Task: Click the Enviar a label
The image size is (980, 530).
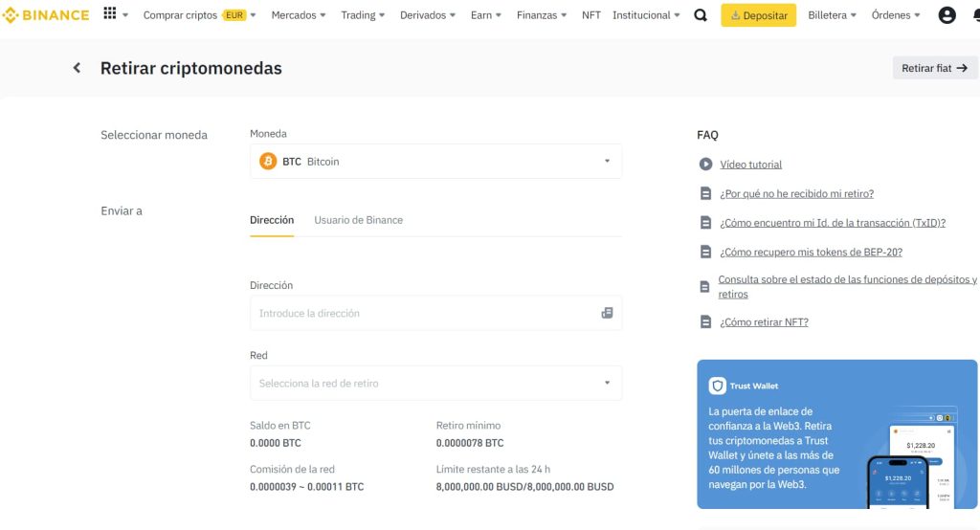Action: [x=122, y=211]
